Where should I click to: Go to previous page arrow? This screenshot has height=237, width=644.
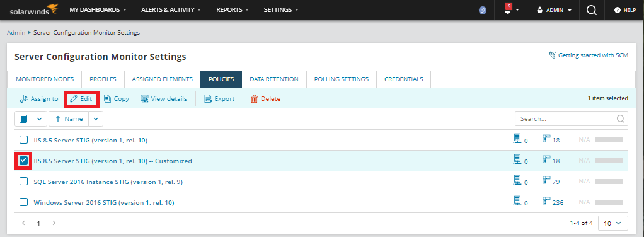point(23,223)
